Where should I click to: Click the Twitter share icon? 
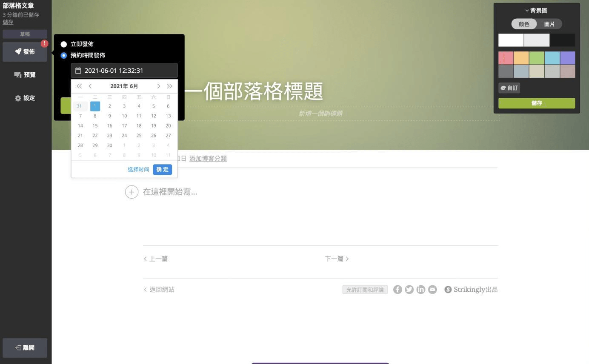tap(409, 290)
